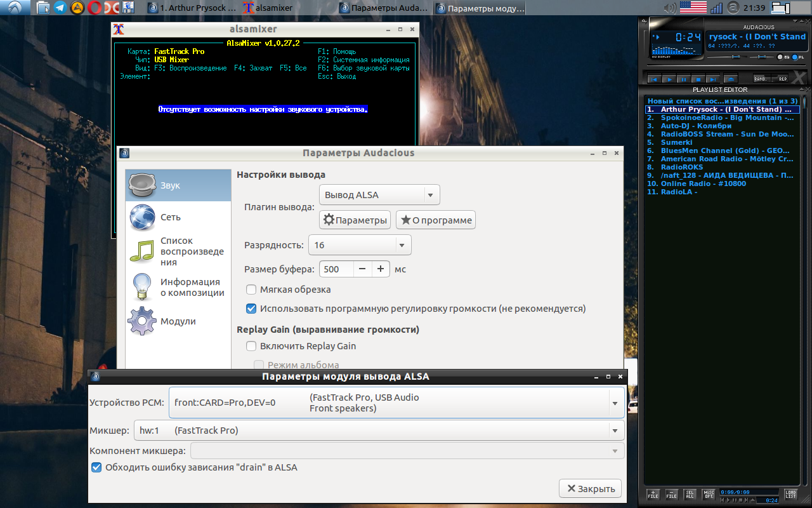This screenshot has width=812, height=508.
Task: Skip to next track in Audacious main player
Action: point(712,79)
